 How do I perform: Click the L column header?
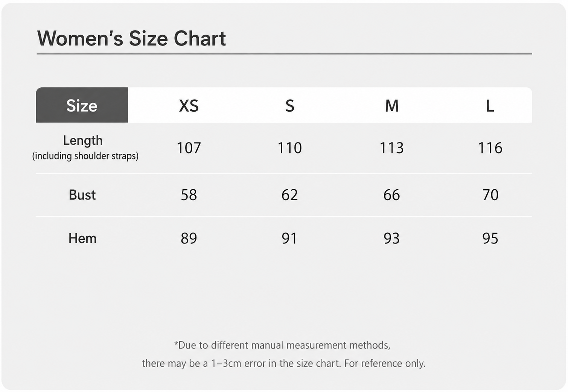tap(490, 106)
